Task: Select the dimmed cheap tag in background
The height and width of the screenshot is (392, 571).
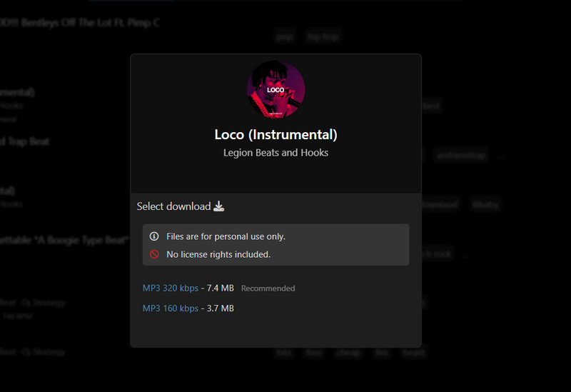Action: 348,352
